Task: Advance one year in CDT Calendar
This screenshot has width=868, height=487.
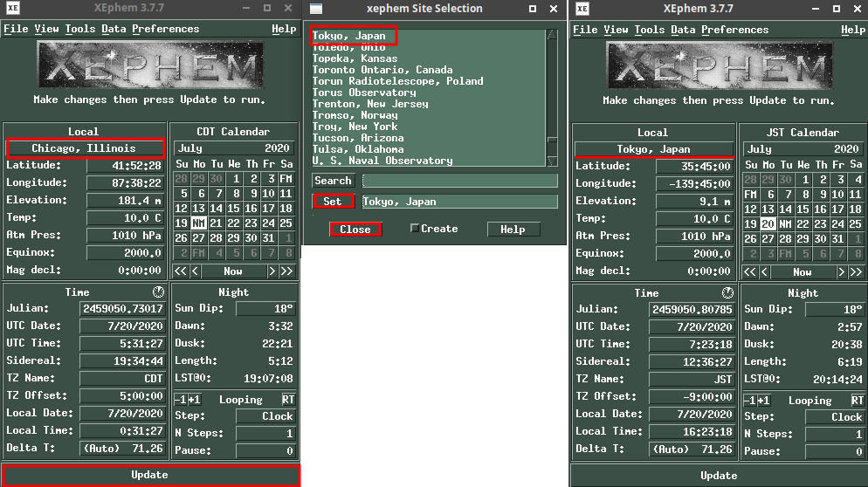Action: [x=286, y=271]
